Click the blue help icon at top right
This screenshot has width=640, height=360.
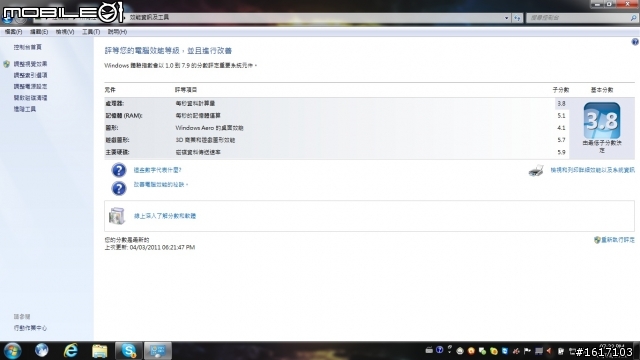(635, 42)
